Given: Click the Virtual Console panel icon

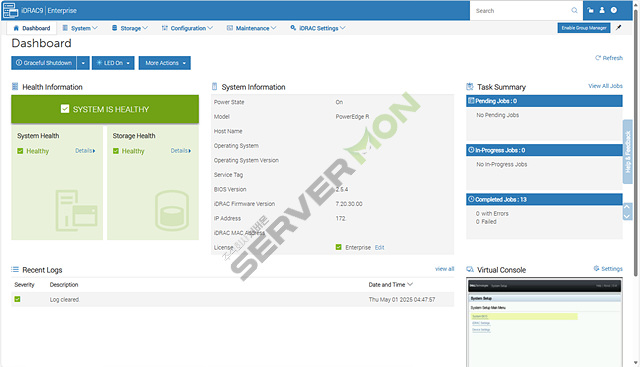Looking at the screenshot, I should (x=470, y=269).
